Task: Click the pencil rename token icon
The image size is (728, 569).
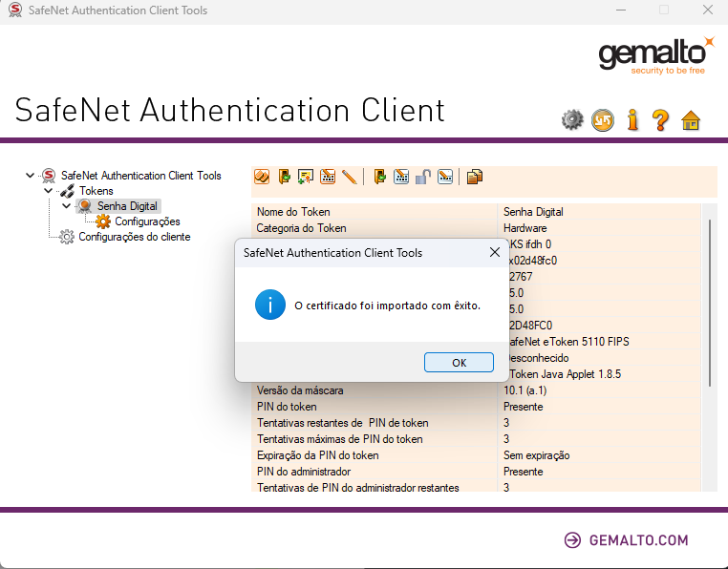Action: 349,177
